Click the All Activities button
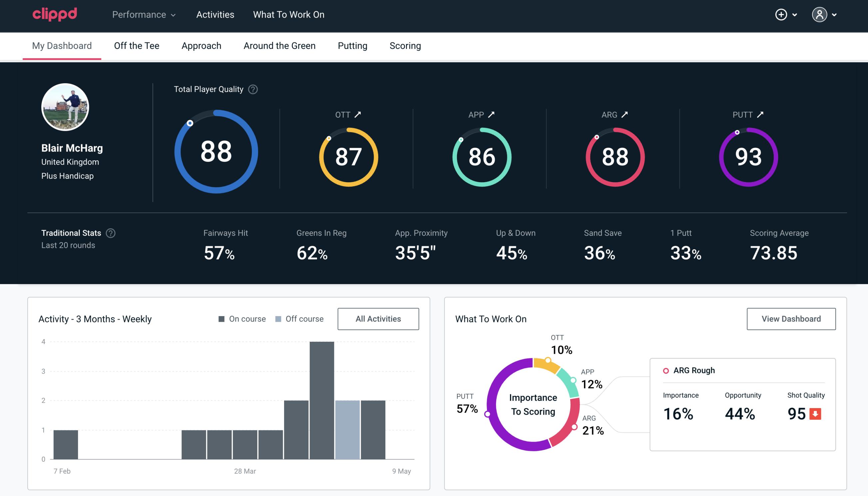This screenshot has height=496, width=868. [x=379, y=318]
